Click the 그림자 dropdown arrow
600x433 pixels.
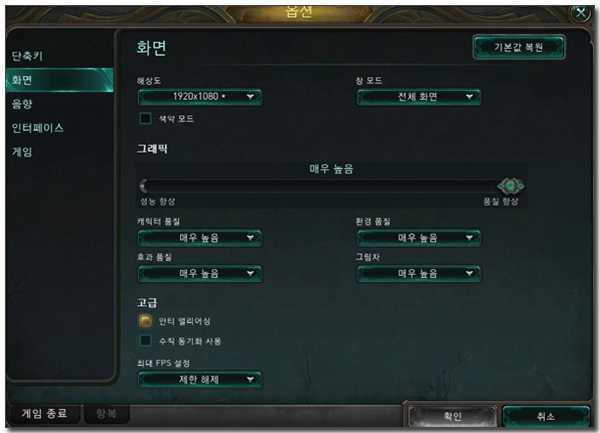(469, 273)
